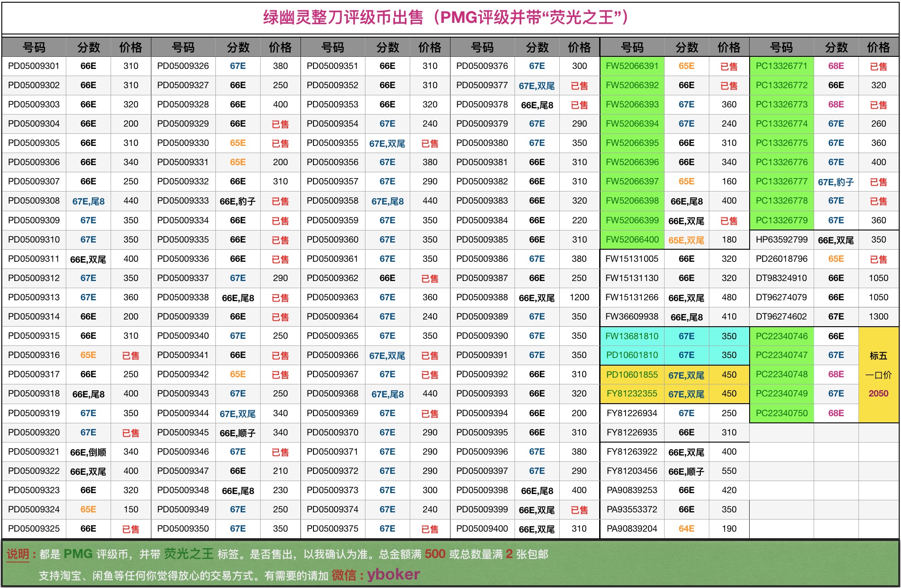Screen dimensions: 901x588
Task: Select cell PD05009350
Action: pyautogui.click(x=183, y=528)
